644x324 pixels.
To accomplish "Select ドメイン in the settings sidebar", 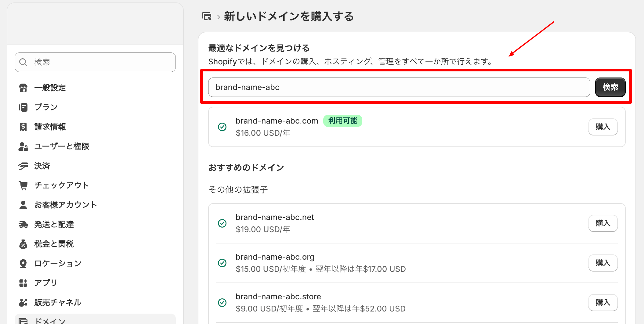I will point(50,320).
